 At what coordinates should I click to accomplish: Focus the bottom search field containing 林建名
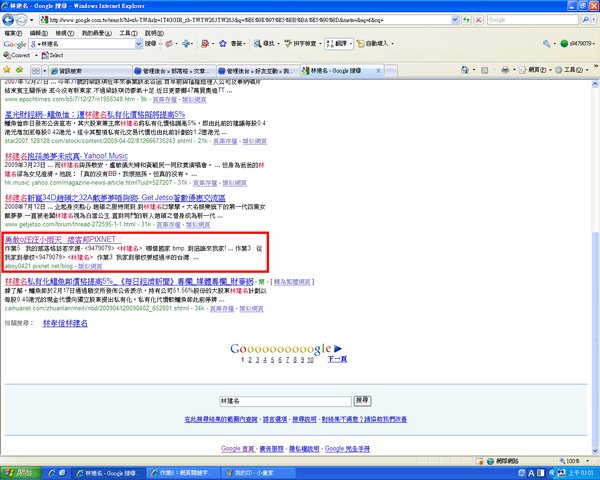click(285, 401)
